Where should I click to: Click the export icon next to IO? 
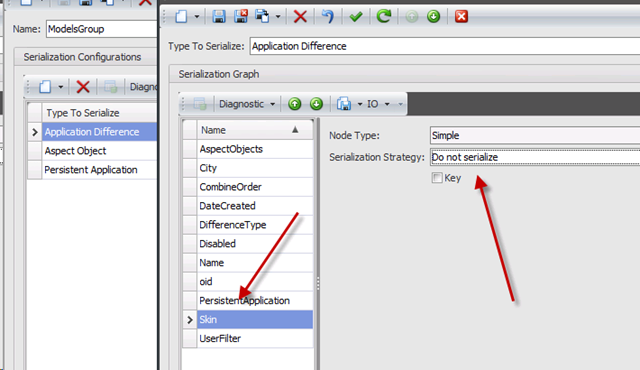tap(344, 104)
